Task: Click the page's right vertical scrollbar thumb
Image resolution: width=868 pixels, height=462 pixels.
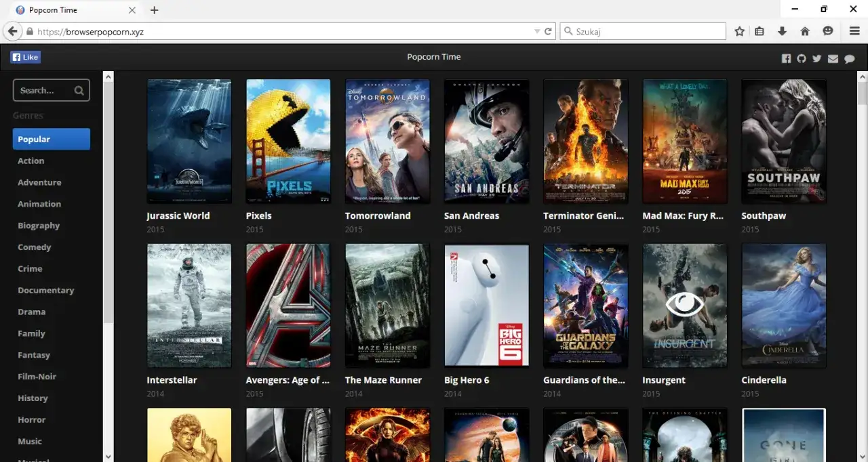Action: 863,91
